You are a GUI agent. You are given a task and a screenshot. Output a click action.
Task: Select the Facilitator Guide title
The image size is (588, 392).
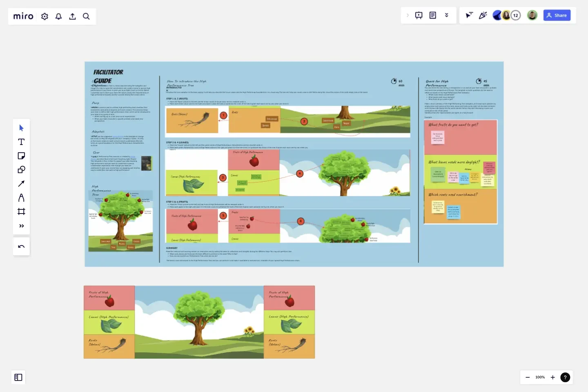tap(107, 76)
